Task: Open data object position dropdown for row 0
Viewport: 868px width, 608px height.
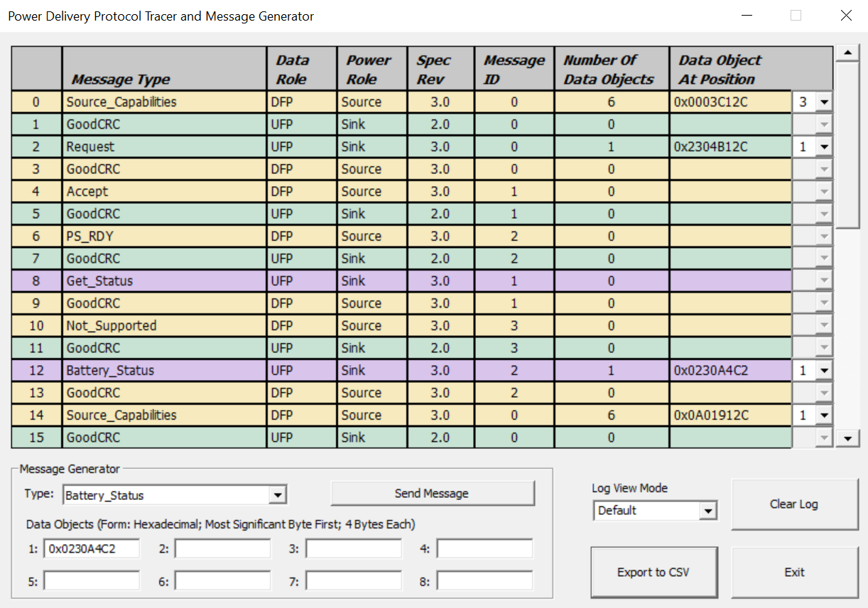Action: coord(824,102)
